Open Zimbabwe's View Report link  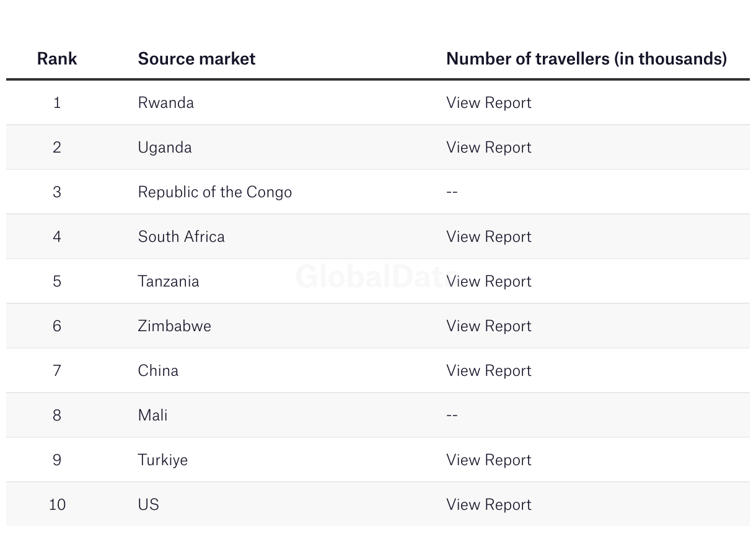(488, 326)
